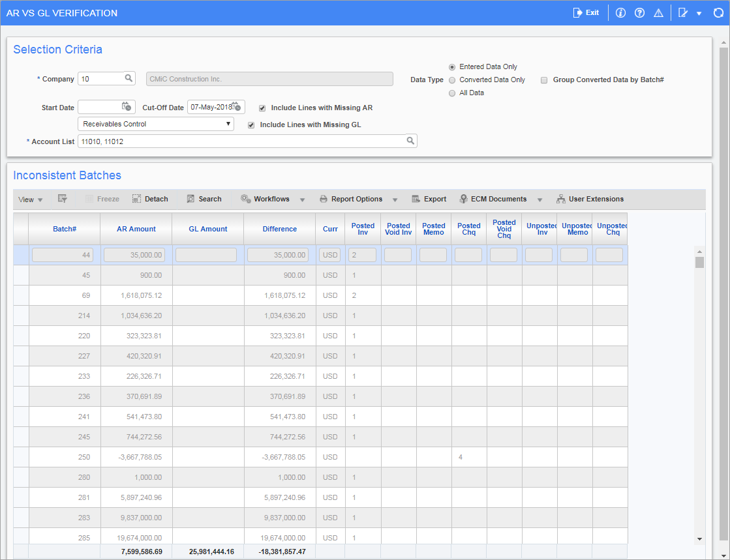Click the User Extensions button label
Viewport: 730px width, 560px height.
(x=596, y=199)
